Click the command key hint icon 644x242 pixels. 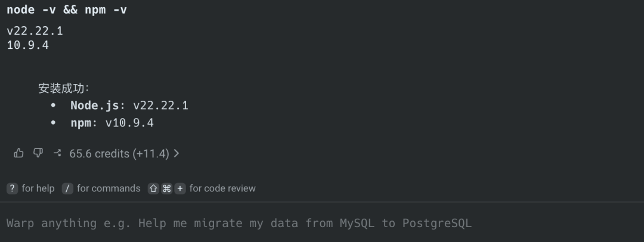point(167,188)
